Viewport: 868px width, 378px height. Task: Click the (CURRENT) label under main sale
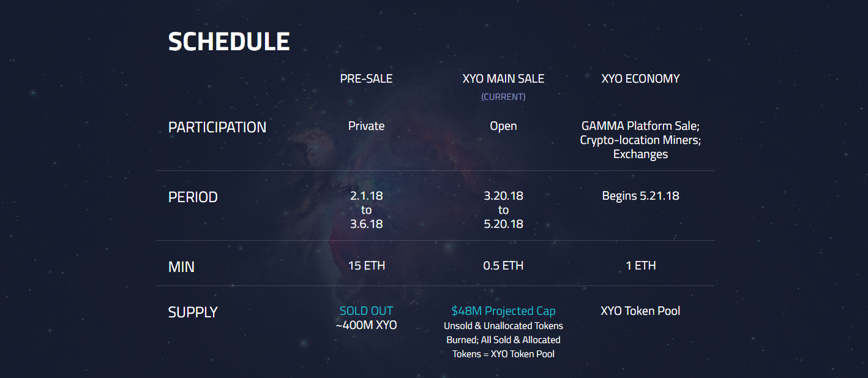tap(503, 97)
